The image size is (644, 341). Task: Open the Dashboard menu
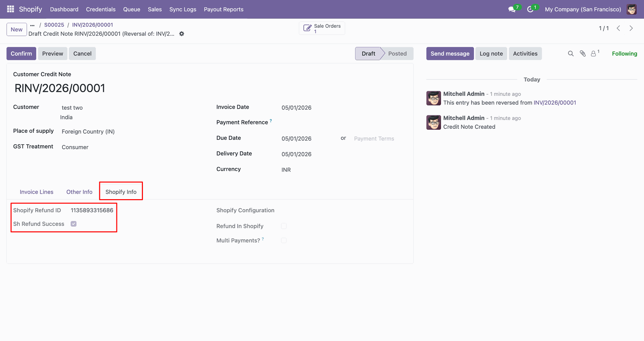point(64,9)
